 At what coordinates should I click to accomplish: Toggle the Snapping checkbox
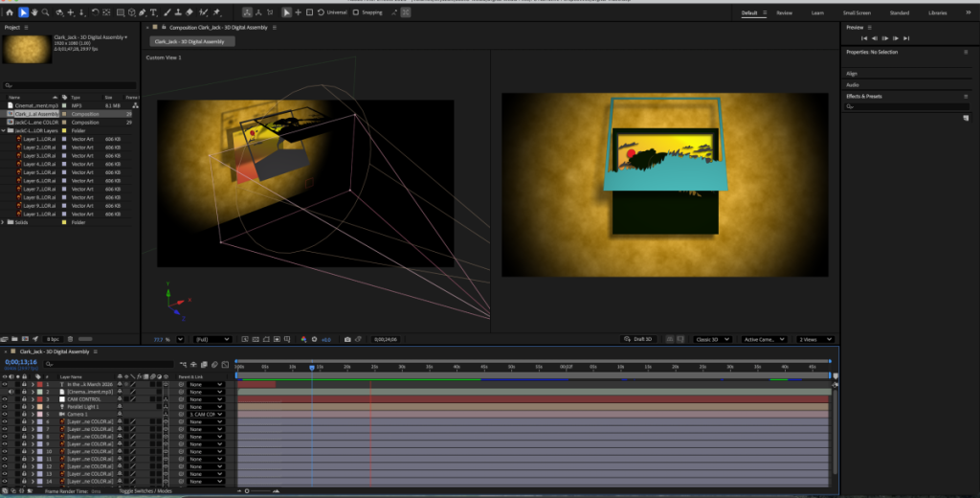pos(356,12)
